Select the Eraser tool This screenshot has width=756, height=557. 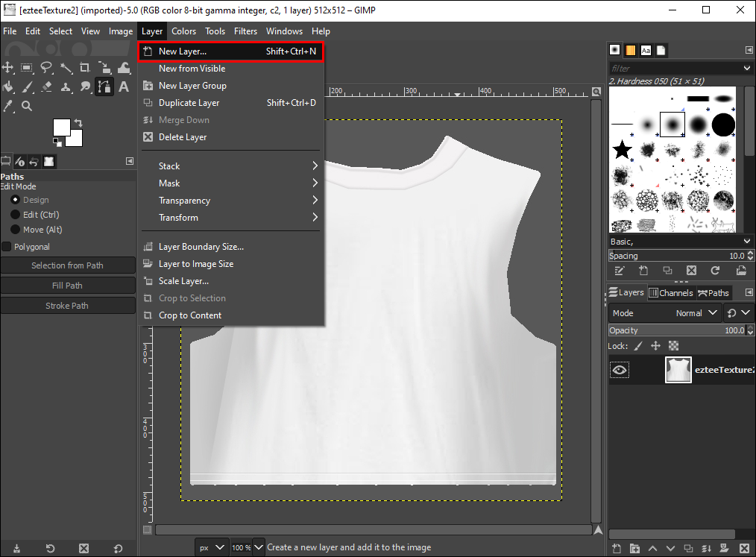46,86
